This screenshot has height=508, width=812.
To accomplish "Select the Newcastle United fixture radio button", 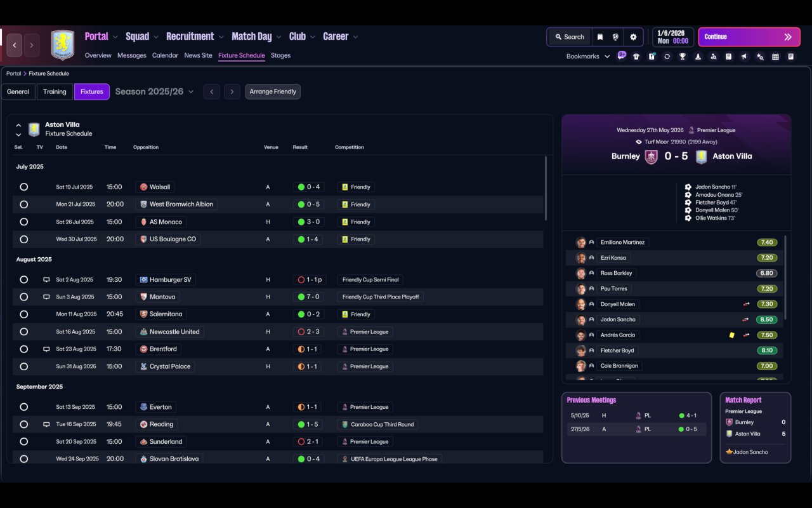I will [24, 332].
